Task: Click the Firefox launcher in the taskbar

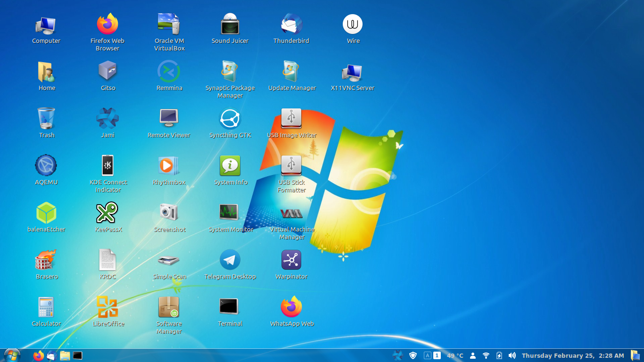Action: 39,356
